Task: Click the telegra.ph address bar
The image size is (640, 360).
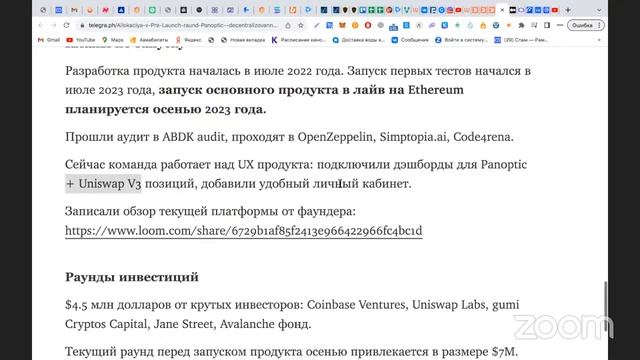Action: pyautogui.click(x=184, y=25)
